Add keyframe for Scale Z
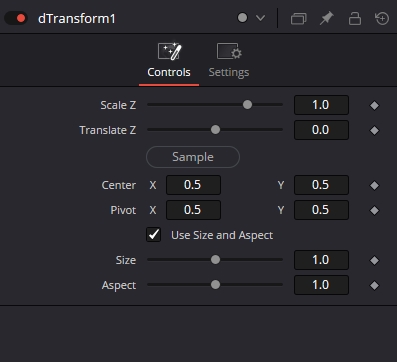 [x=374, y=105]
